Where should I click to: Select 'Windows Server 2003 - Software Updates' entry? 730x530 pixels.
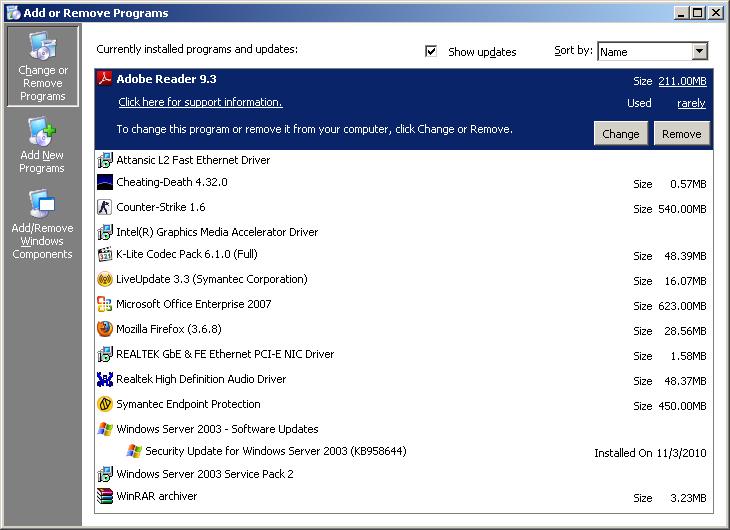[x=404, y=429]
